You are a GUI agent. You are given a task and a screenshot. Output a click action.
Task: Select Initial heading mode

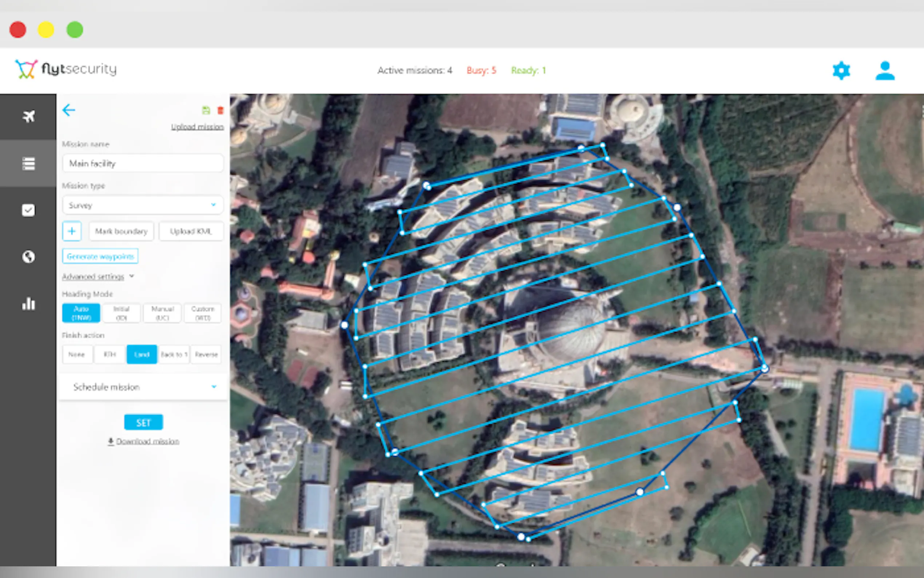click(122, 313)
